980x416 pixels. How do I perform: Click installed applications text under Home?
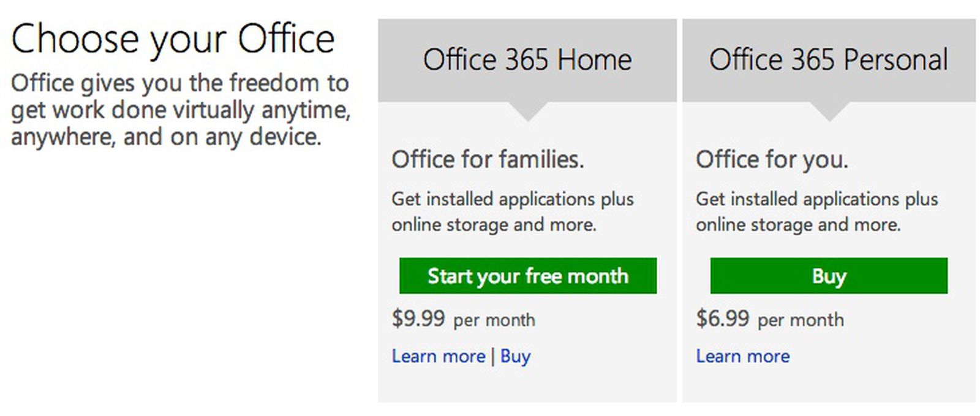(x=513, y=211)
